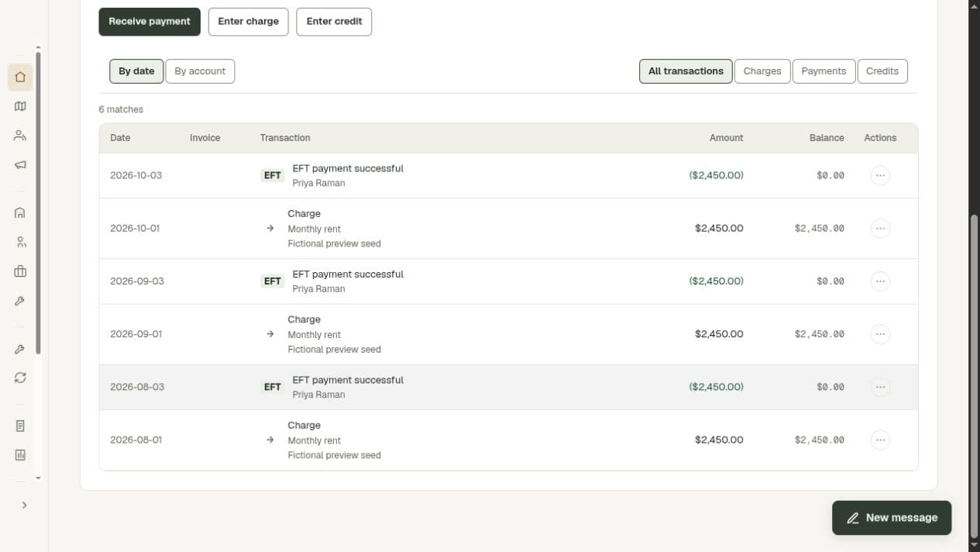Click the refresh sync icon in sidebar
The width and height of the screenshot is (980, 552).
(20, 378)
